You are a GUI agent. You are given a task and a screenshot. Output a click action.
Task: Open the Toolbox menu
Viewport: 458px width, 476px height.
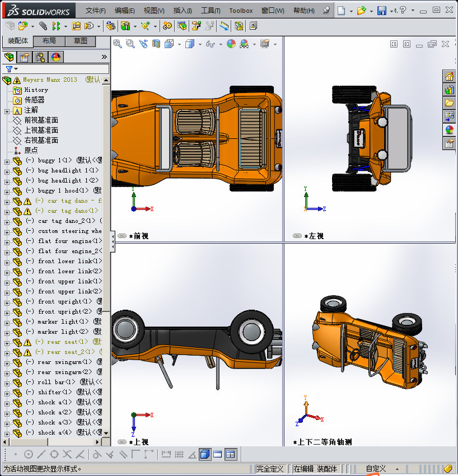(x=241, y=11)
